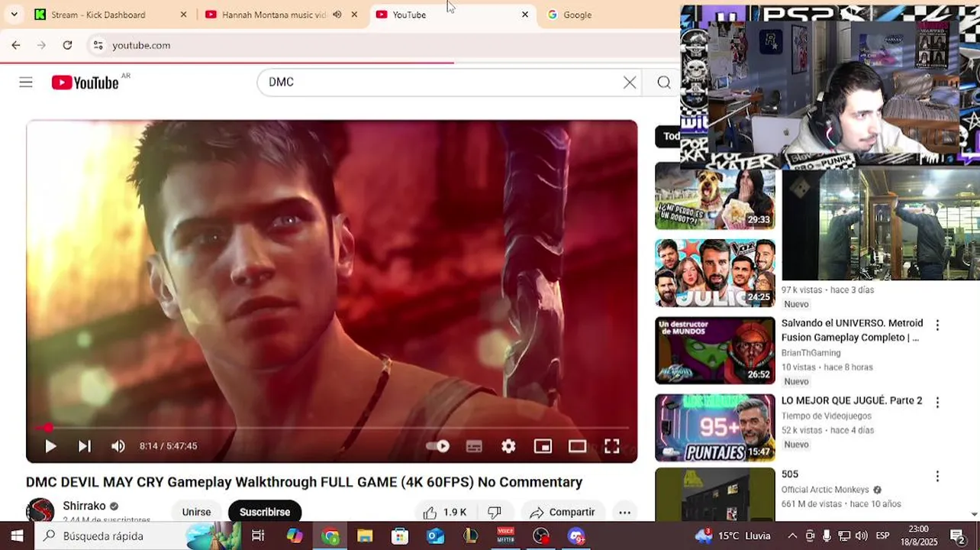Screen dimensions: 980x550
Task: Open the BrianThGaming channel link
Action: tap(811, 353)
